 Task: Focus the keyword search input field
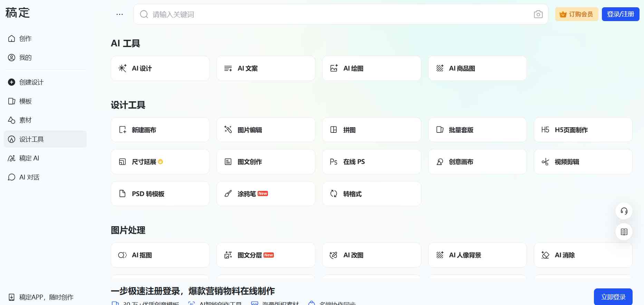338,14
